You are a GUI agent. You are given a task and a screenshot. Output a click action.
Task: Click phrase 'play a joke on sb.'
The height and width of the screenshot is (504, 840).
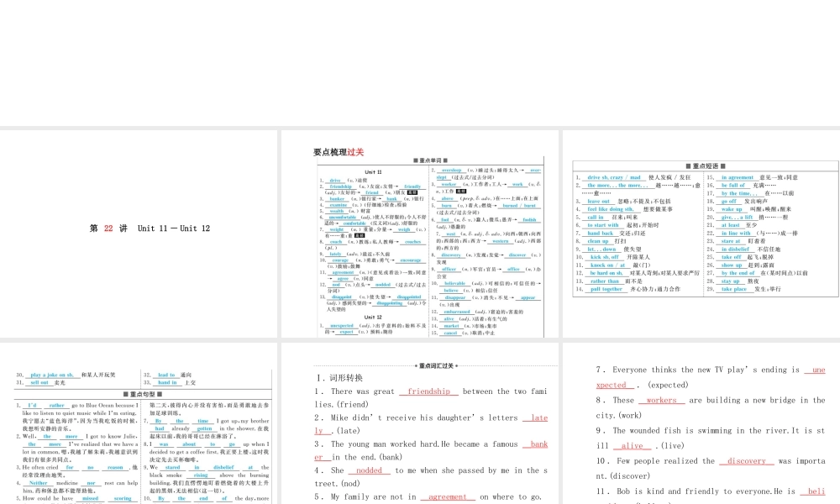[52, 375]
